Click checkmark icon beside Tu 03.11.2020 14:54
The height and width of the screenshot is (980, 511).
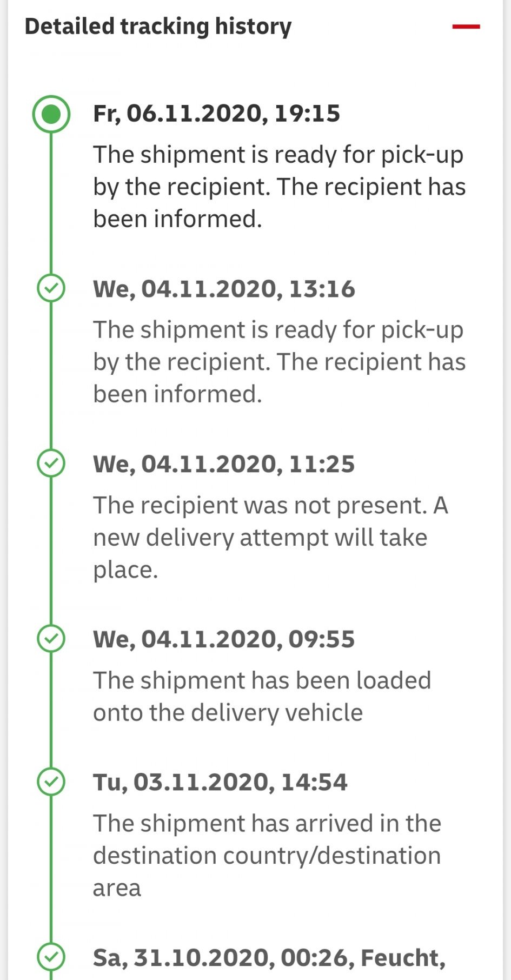click(x=51, y=782)
